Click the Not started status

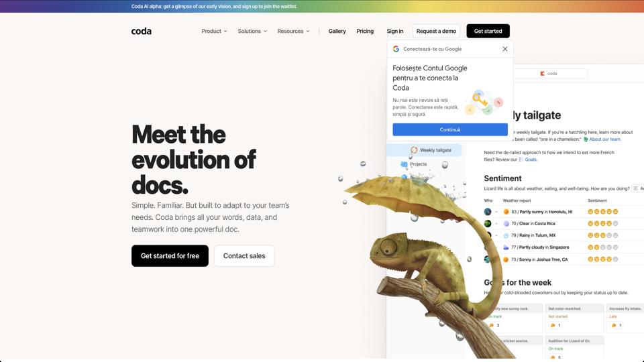(x=557, y=316)
